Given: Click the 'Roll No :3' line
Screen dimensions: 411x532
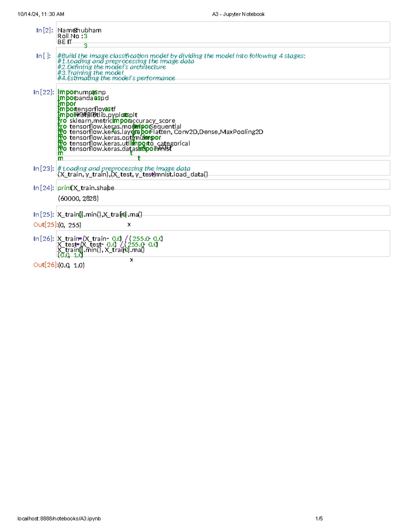Looking at the screenshot, I should click(x=72, y=36).
